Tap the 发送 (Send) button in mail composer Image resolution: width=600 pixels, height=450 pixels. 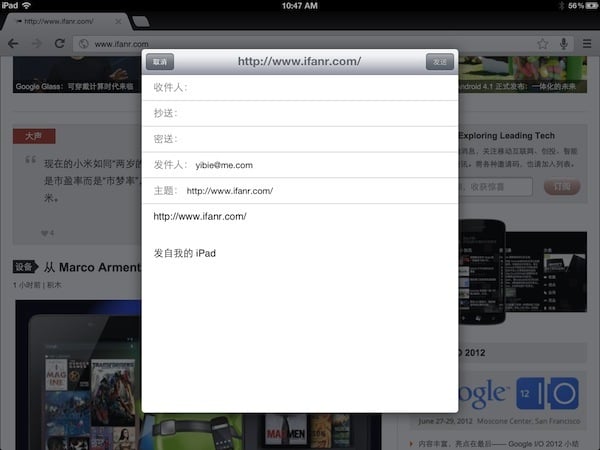(439, 62)
